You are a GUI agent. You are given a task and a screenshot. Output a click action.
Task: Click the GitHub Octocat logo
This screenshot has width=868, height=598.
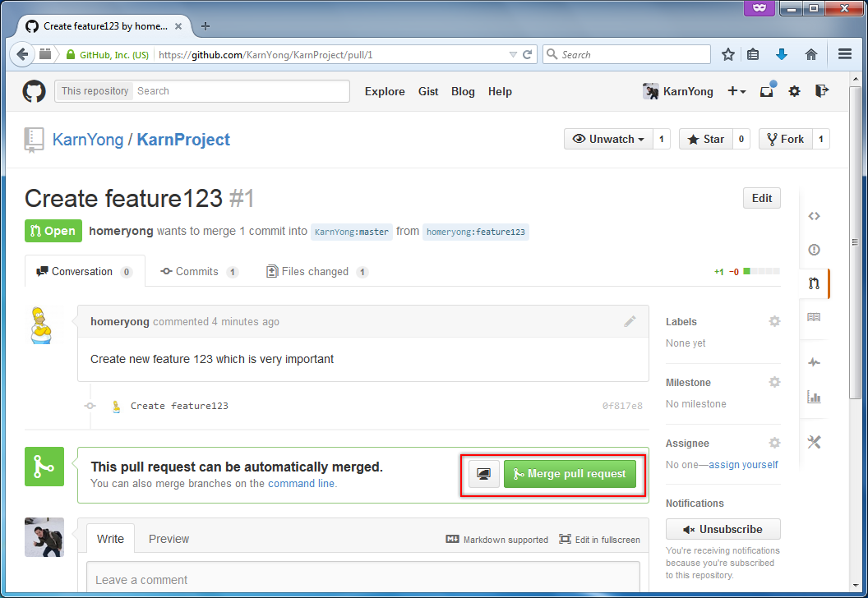click(34, 91)
